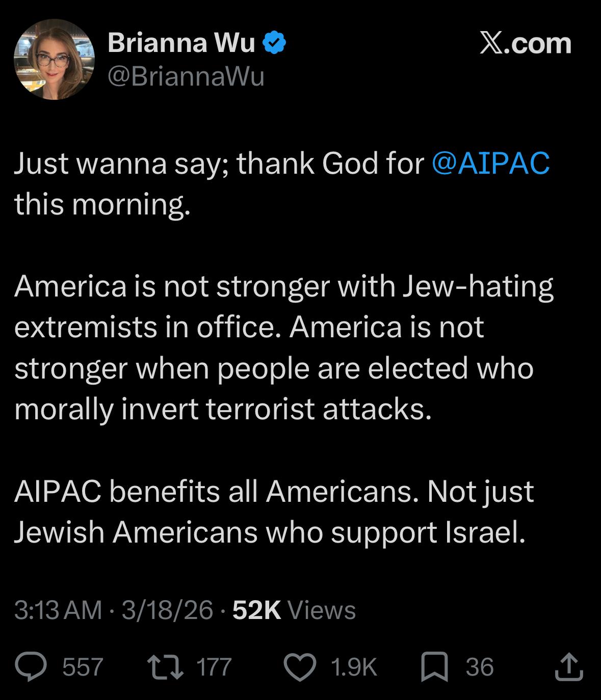Click the 1.9K likes count

pos(354,667)
